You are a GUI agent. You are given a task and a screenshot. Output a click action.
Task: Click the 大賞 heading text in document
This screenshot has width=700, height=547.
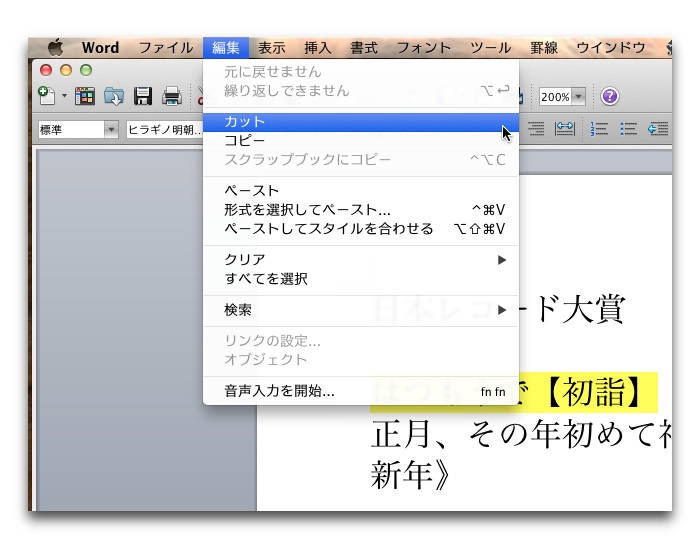tap(593, 308)
